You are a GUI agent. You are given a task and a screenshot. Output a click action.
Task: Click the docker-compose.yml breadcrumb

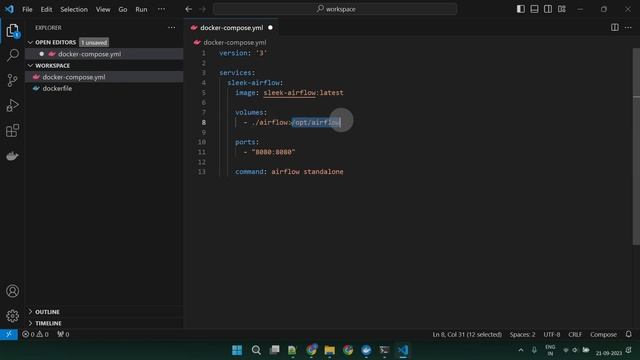pos(235,42)
